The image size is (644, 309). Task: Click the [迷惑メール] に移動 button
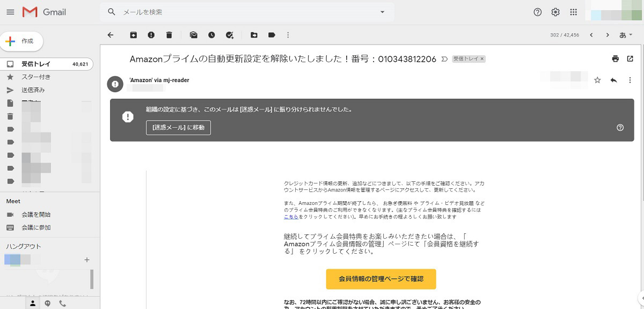click(x=178, y=128)
